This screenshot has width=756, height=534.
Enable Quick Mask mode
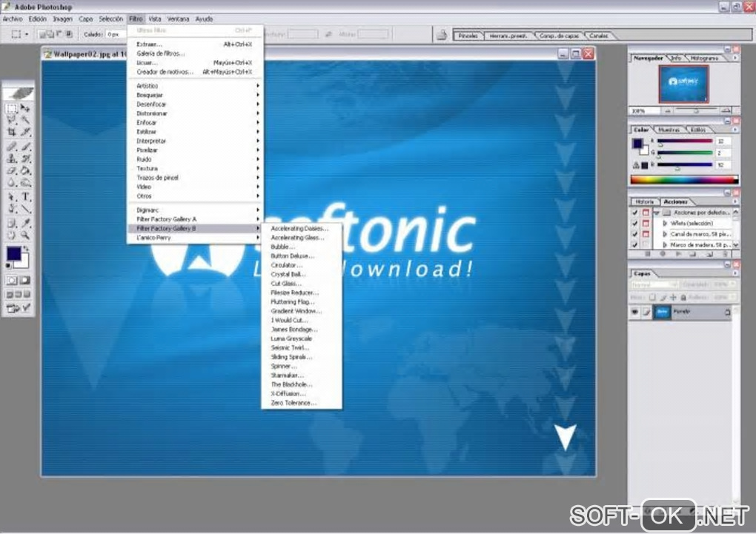pyautogui.click(x=25, y=280)
